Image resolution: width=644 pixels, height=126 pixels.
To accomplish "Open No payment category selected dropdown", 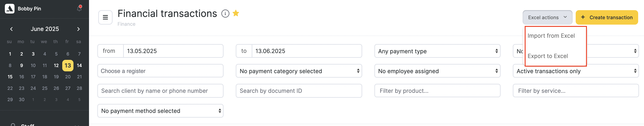I will [299, 71].
